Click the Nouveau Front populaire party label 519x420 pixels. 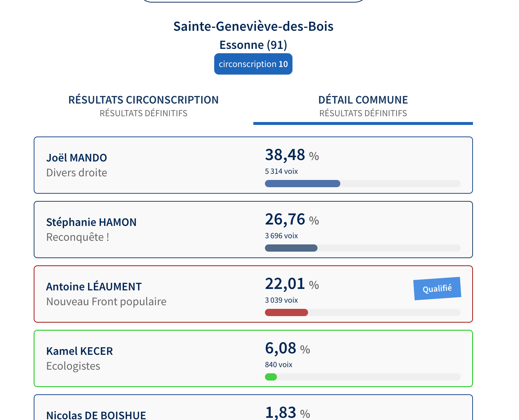pyautogui.click(x=106, y=302)
